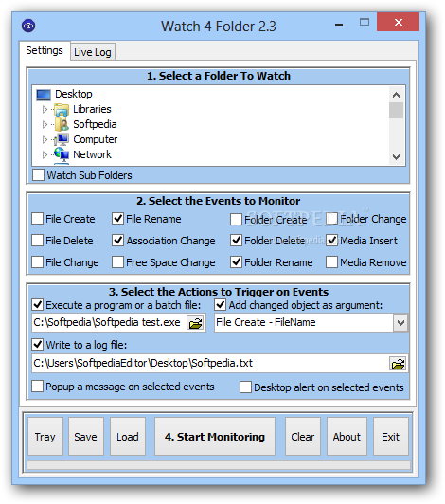Toggle Write to a log file
Viewport: 445px width, 504px height.
tap(38, 345)
